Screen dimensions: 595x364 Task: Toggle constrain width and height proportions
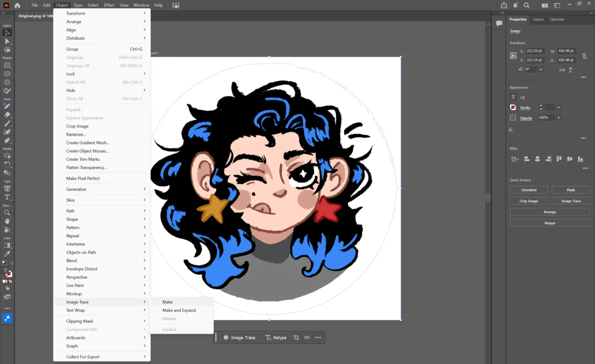[585, 56]
